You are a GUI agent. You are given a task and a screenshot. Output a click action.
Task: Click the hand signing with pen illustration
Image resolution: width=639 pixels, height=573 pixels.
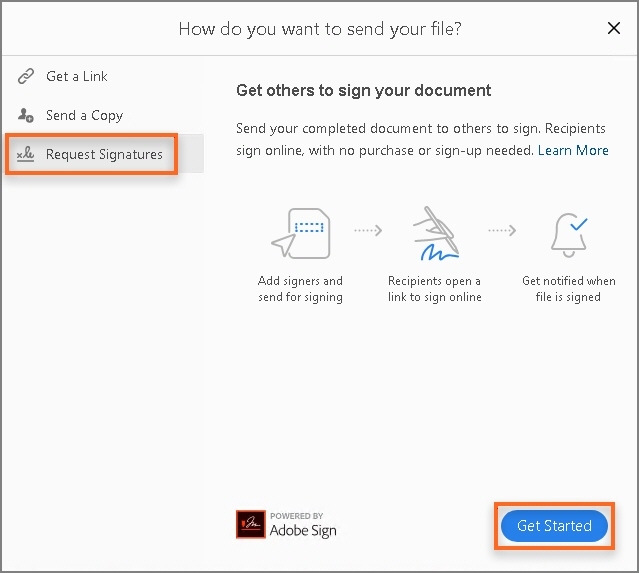[435, 232]
